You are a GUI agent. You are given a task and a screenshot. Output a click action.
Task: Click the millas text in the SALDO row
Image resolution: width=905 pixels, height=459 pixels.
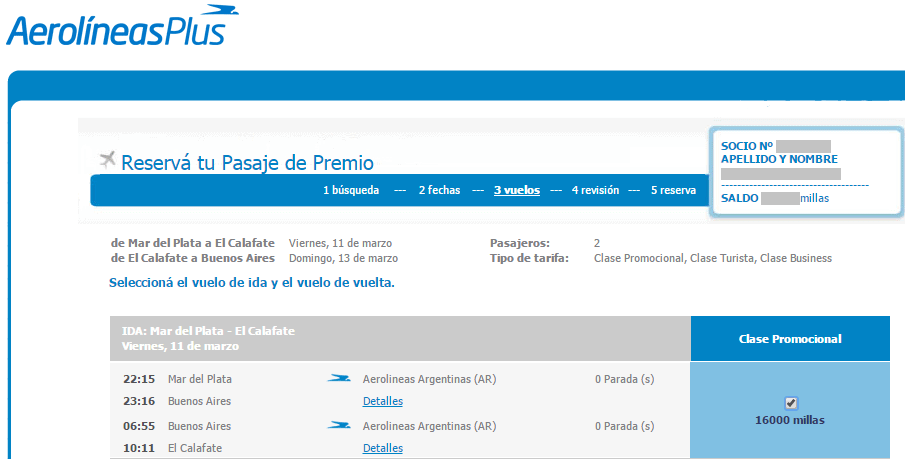tap(814, 198)
